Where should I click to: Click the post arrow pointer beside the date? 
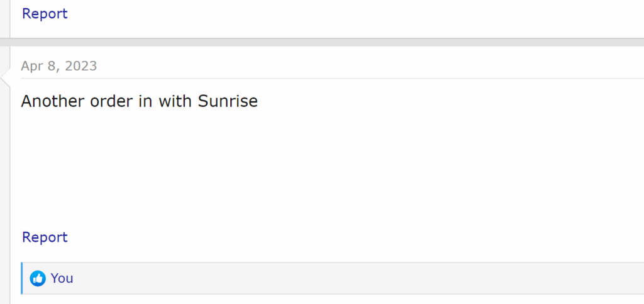[6, 77]
